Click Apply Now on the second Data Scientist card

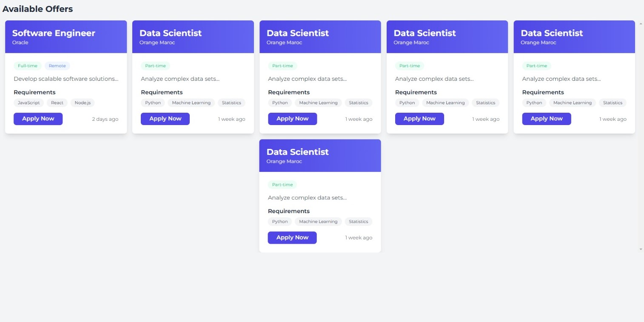pos(165,119)
